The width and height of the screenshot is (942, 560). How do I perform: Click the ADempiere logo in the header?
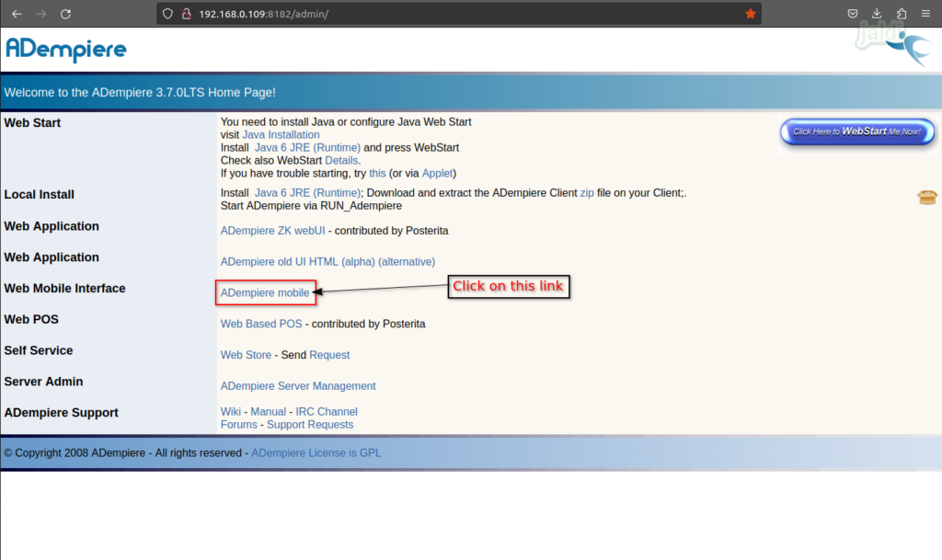[66, 50]
